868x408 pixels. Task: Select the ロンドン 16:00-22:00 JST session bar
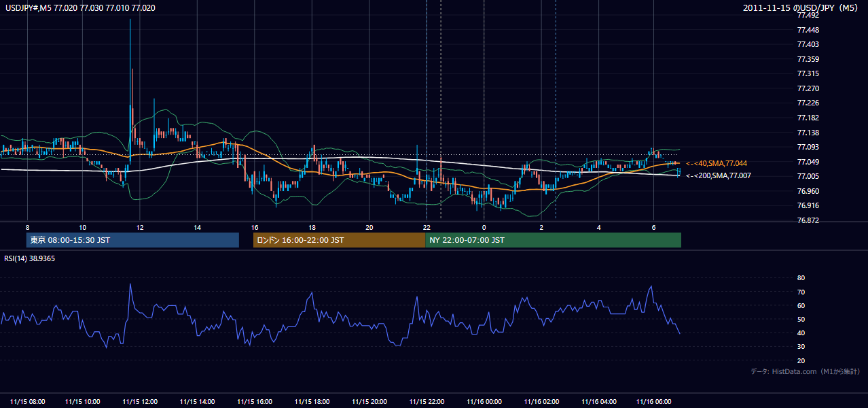pyautogui.click(x=339, y=240)
